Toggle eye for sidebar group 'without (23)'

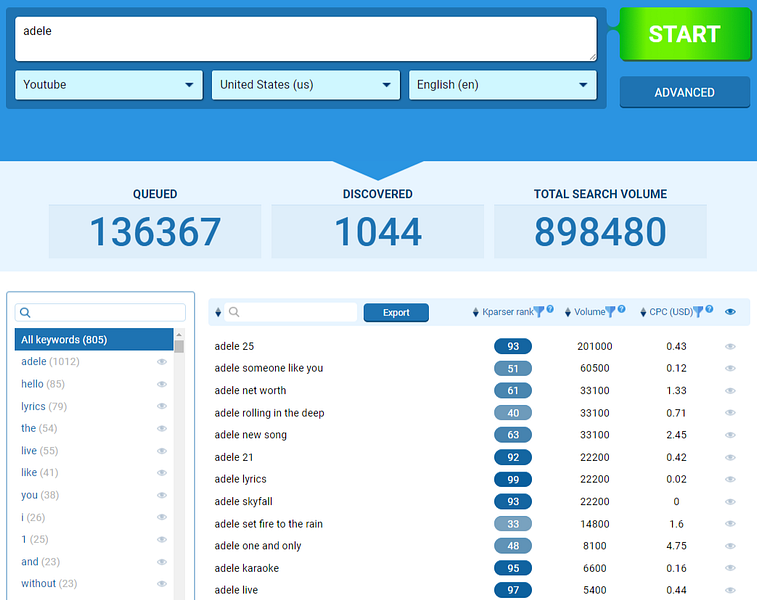162,584
